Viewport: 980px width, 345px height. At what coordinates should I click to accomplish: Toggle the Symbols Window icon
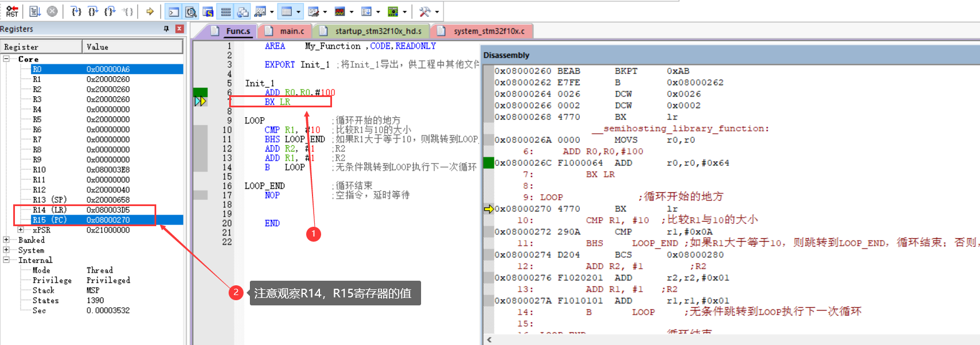(x=208, y=11)
